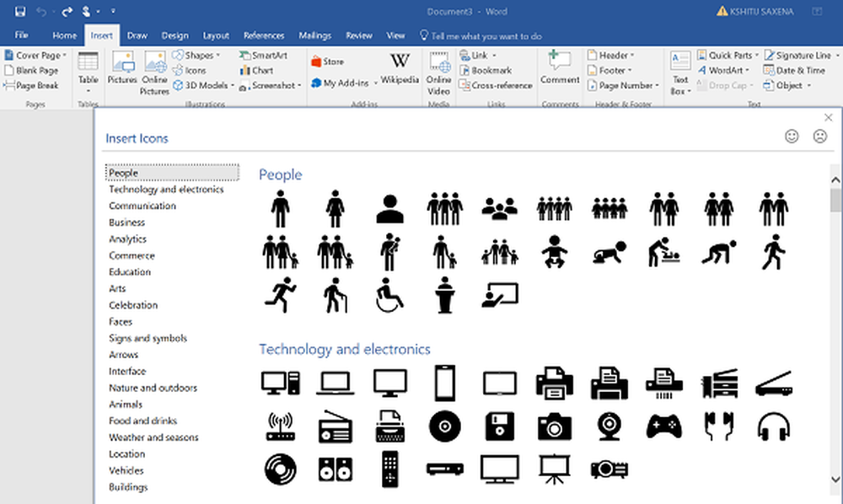The image size is (843, 504).
Task: Pick the running person icon
Action: point(280,295)
